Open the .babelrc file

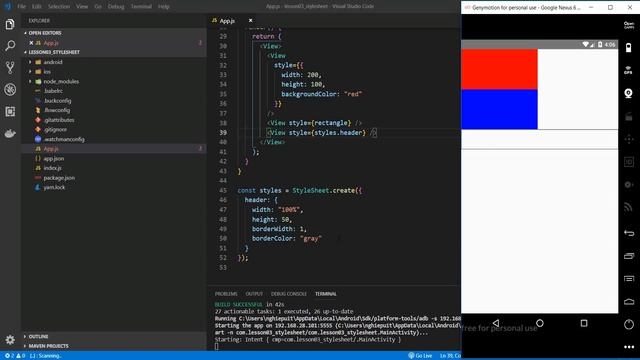click(x=53, y=91)
